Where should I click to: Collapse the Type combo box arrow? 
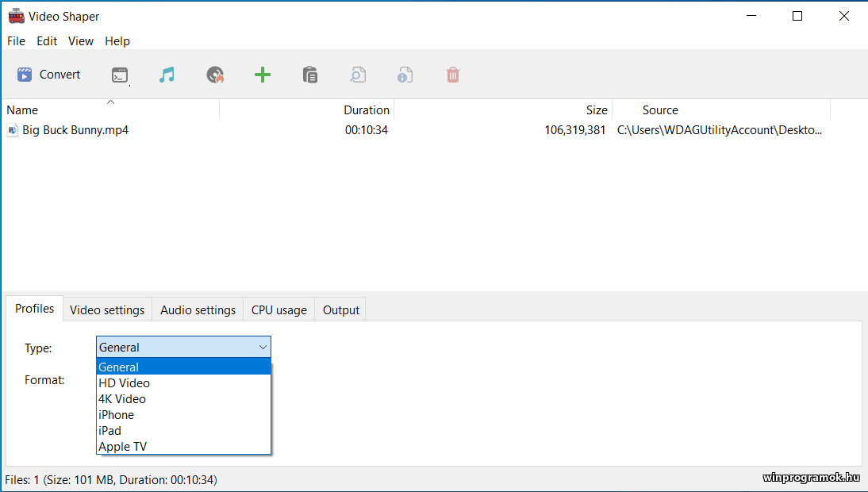263,348
